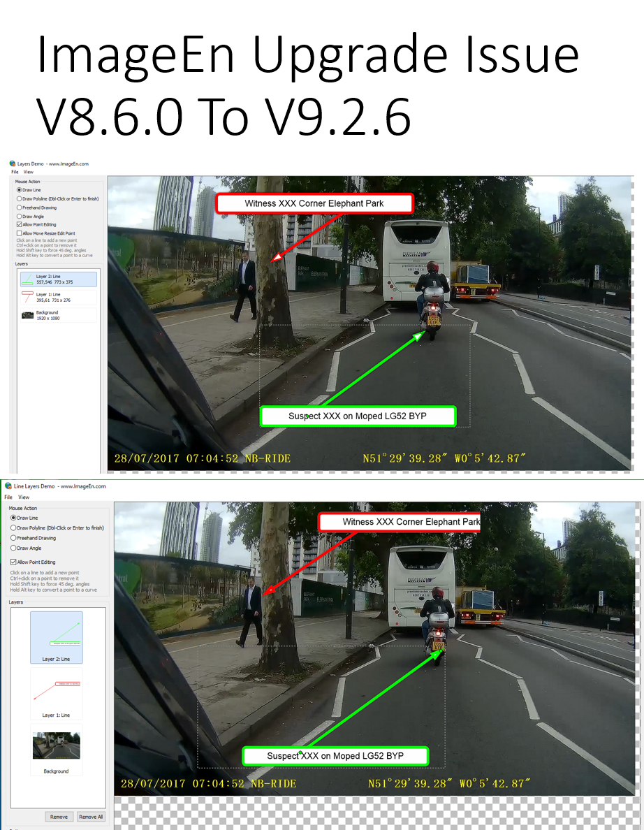Click the Witness label in Layers Demo canvas
The height and width of the screenshot is (830, 644).
[x=314, y=204]
